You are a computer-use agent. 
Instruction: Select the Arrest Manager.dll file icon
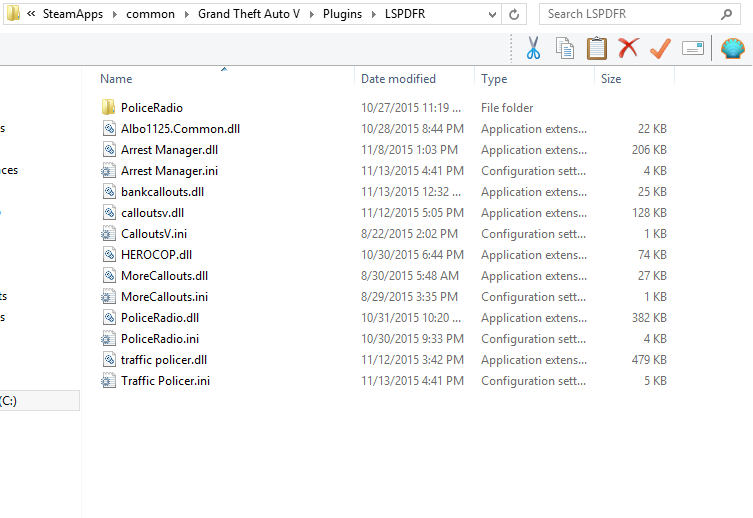click(x=109, y=149)
